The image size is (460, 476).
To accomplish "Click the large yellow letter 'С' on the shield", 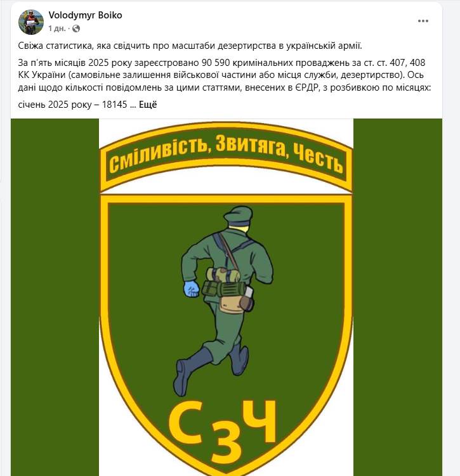I will pos(185,423).
